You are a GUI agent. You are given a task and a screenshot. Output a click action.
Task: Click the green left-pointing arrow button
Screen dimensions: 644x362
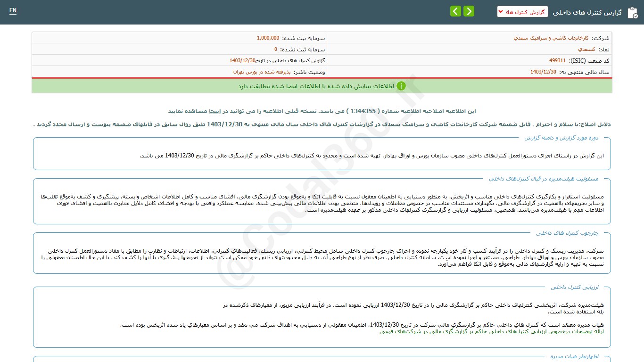455,11
